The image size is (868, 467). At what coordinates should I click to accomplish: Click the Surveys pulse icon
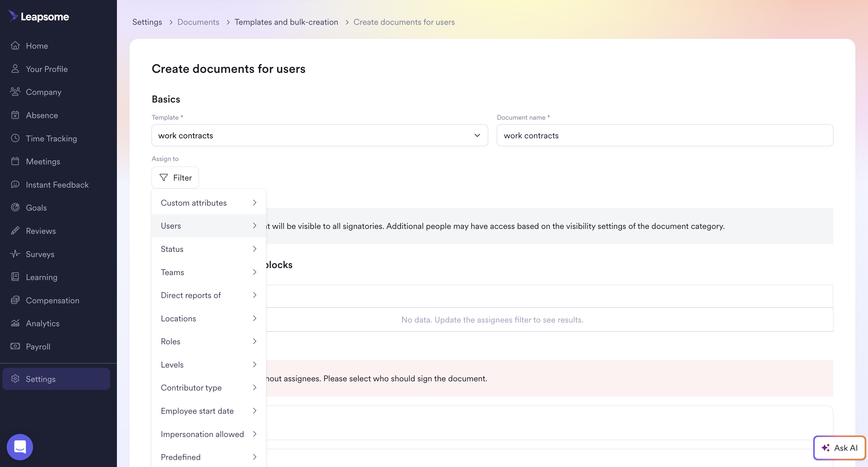[x=15, y=254]
